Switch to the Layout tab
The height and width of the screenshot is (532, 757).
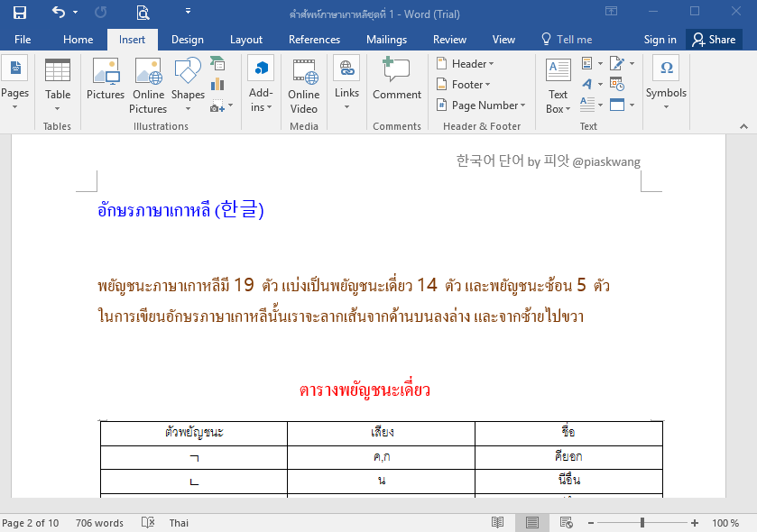pyautogui.click(x=246, y=40)
